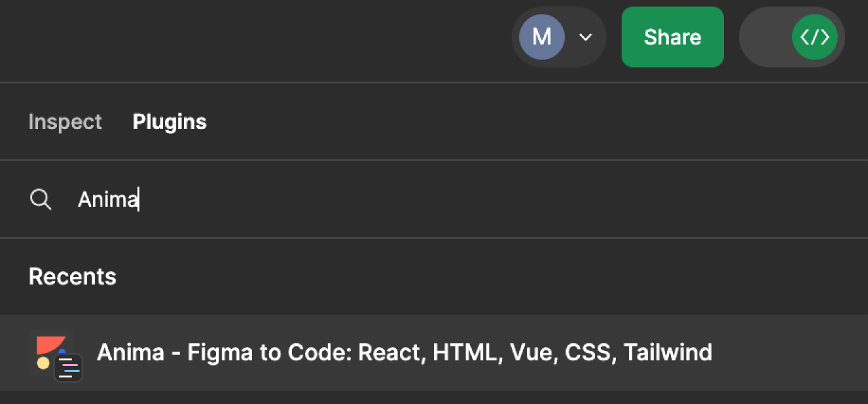Open Anima - Figma to Code plugin
The height and width of the screenshot is (404, 868).
tap(404, 352)
